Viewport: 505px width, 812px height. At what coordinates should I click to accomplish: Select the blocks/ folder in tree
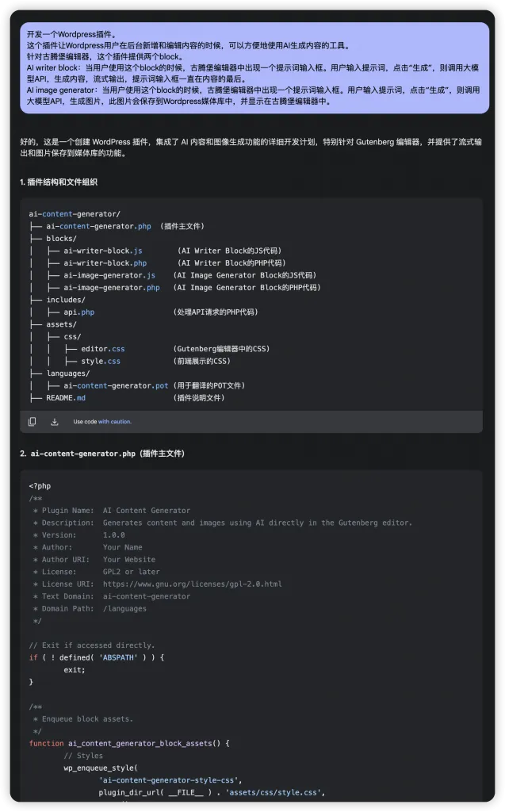pyautogui.click(x=61, y=239)
